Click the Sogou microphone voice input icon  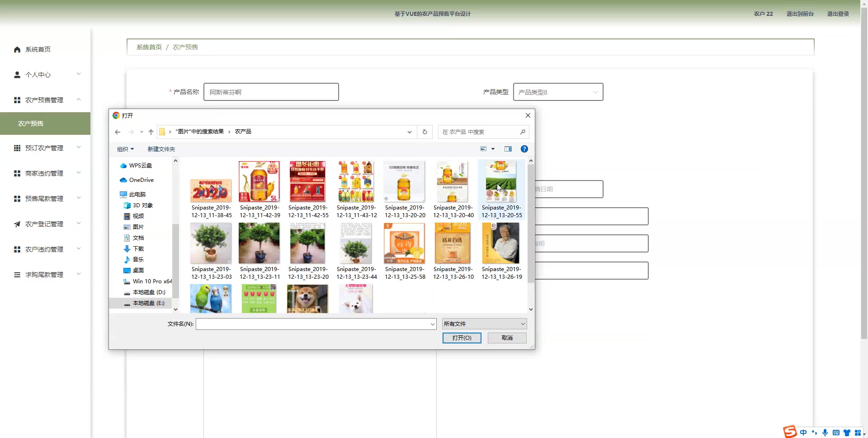[825, 433]
